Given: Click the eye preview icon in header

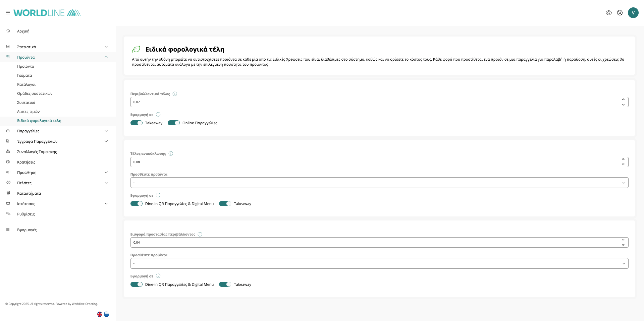Looking at the screenshot, I should (x=609, y=13).
